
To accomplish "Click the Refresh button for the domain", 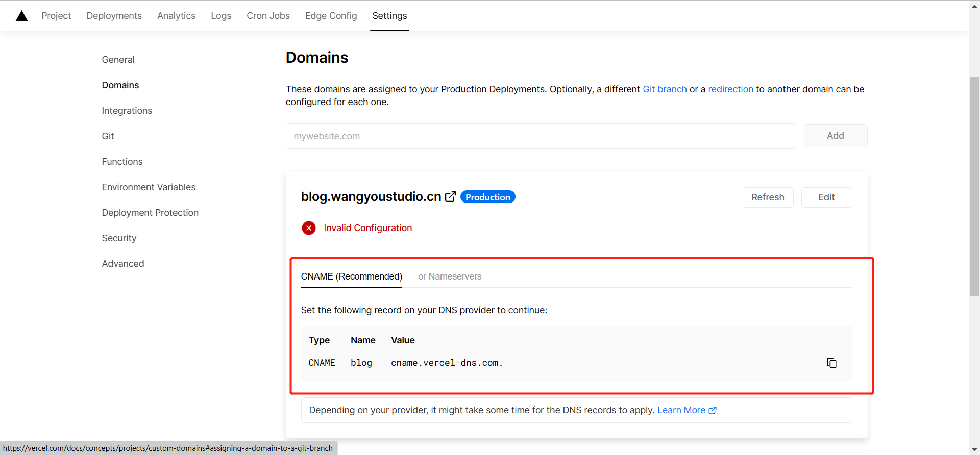I will [x=768, y=197].
